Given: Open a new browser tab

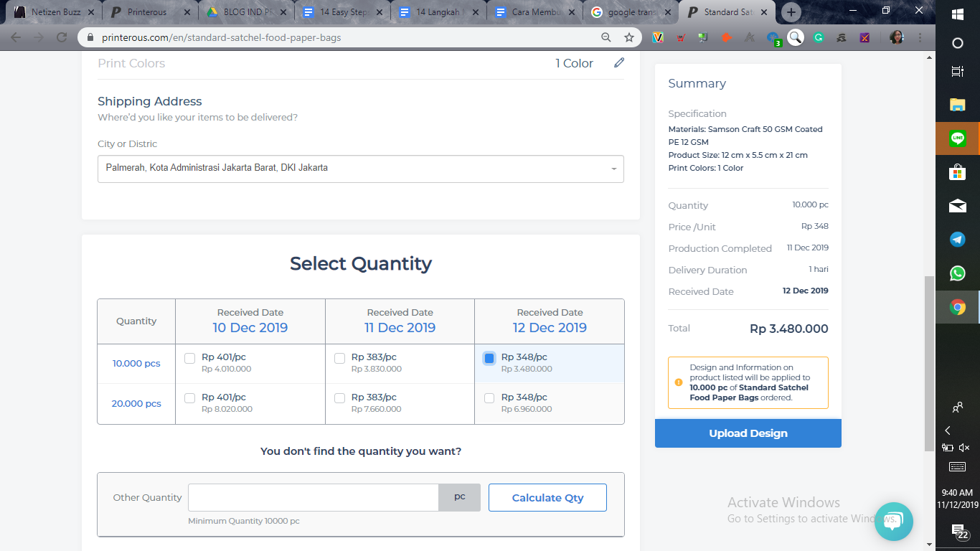Looking at the screenshot, I should [x=791, y=12].
